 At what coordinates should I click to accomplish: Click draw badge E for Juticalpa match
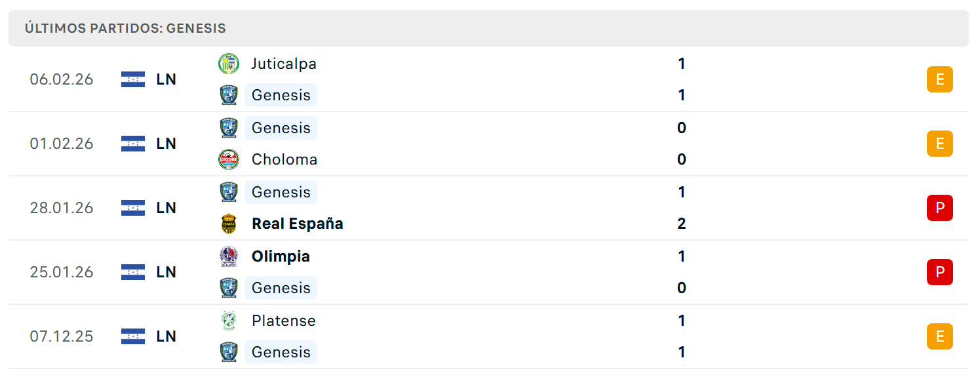click(x=939, y=79)
